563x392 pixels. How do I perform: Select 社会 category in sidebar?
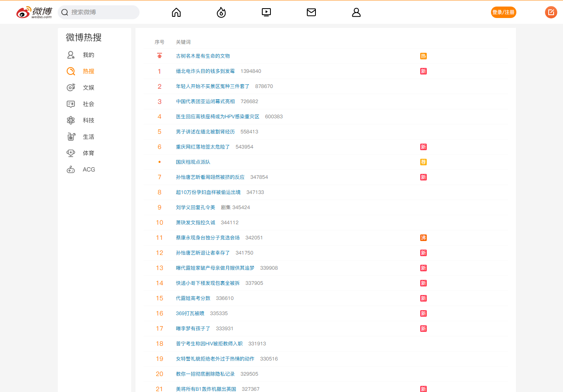[x=88, y=104]
